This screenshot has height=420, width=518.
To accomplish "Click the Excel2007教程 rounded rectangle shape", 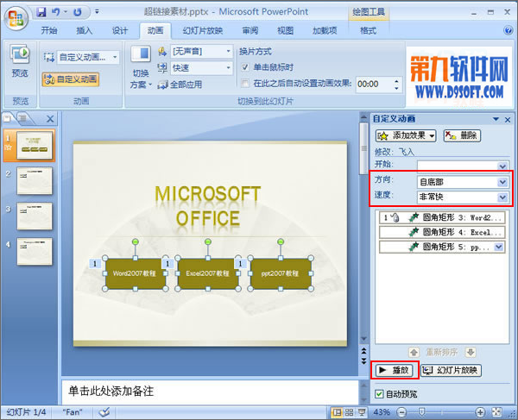I will [208, 273].
